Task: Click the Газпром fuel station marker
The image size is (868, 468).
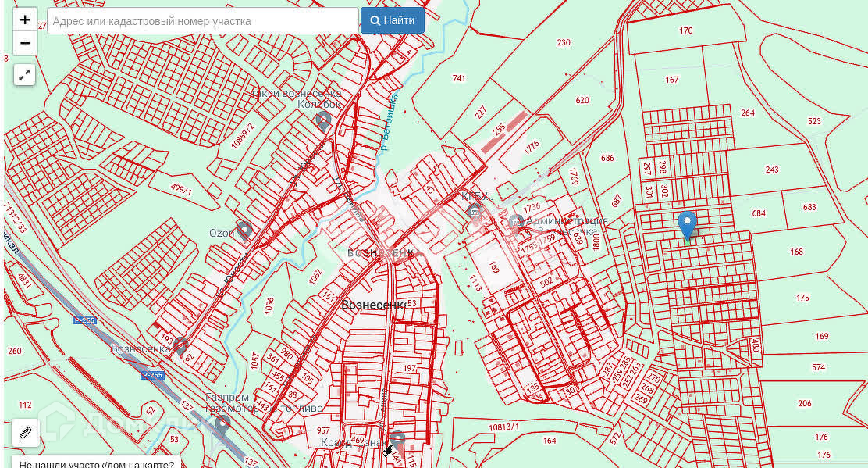Action: click(x=222, y=425)
